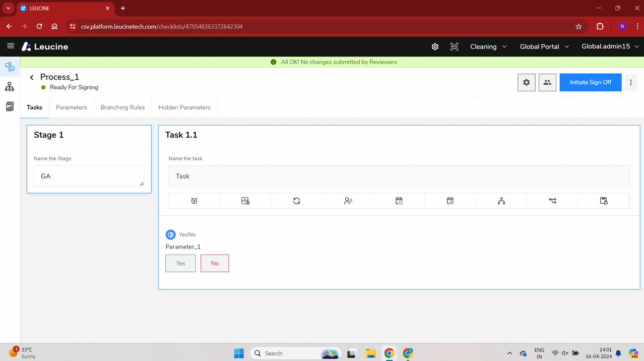Click the people lock icon in the task toolbar
The height and width of the screenshot is (361, 644).
348,201
